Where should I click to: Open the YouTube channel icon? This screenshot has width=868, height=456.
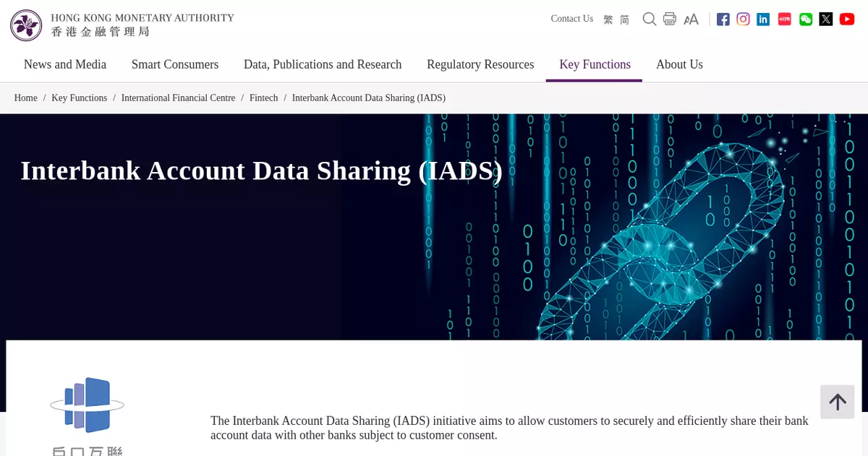tap(847, 20)
